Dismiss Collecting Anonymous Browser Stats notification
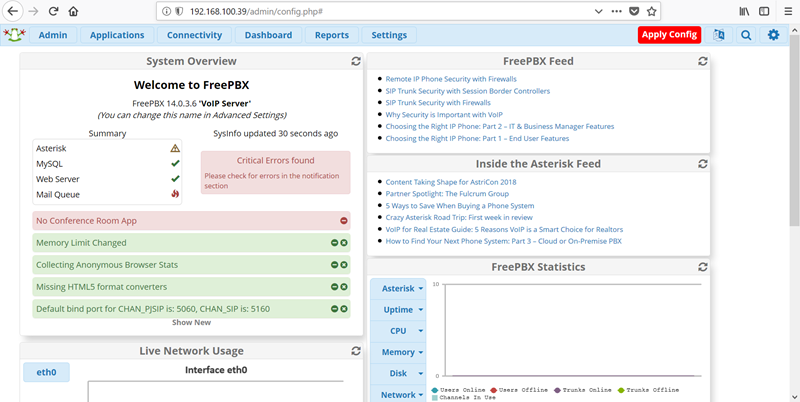 pyautogui.click(x=344, y=265)
